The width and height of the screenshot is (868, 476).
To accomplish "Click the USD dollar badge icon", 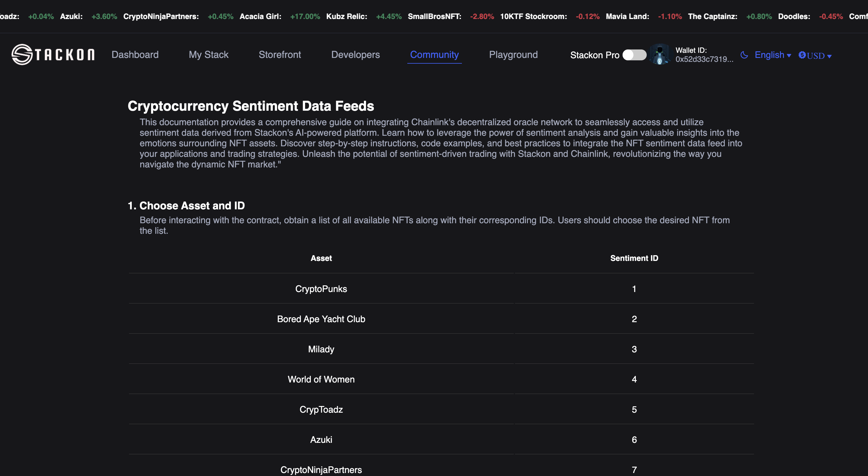I will [x=802, y=55].
